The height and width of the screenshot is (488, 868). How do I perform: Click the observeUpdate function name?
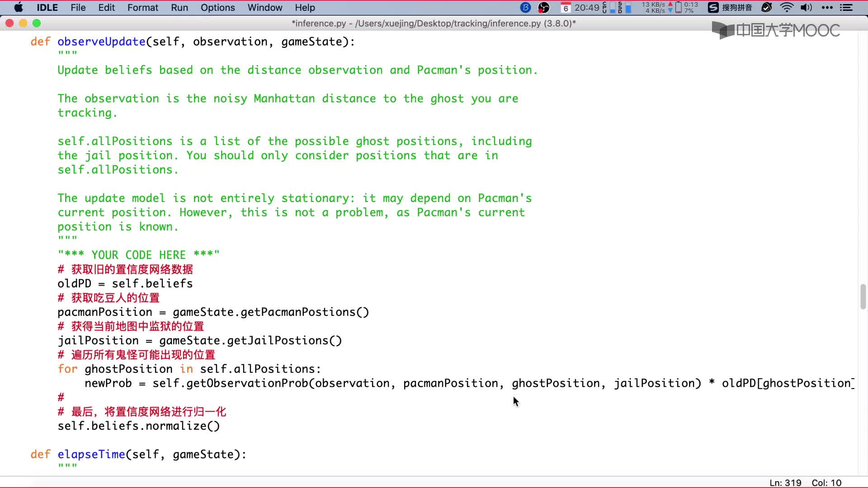[101, 42]
